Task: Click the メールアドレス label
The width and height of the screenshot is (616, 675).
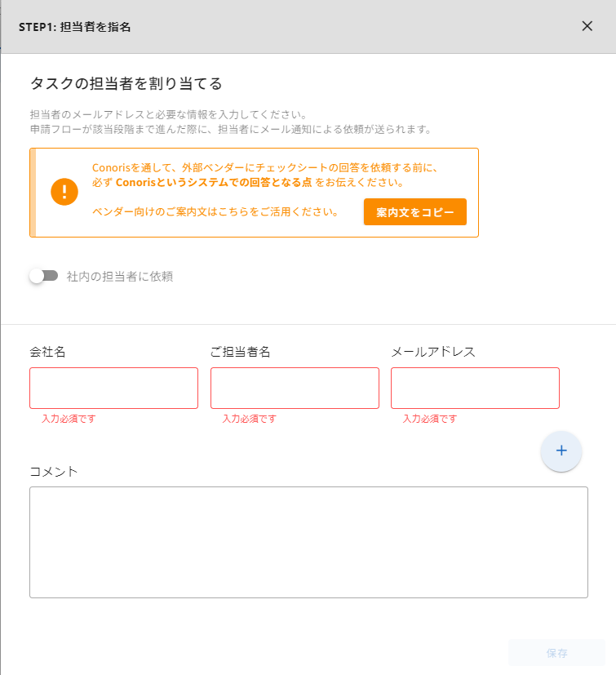Action: pos(433,352)
